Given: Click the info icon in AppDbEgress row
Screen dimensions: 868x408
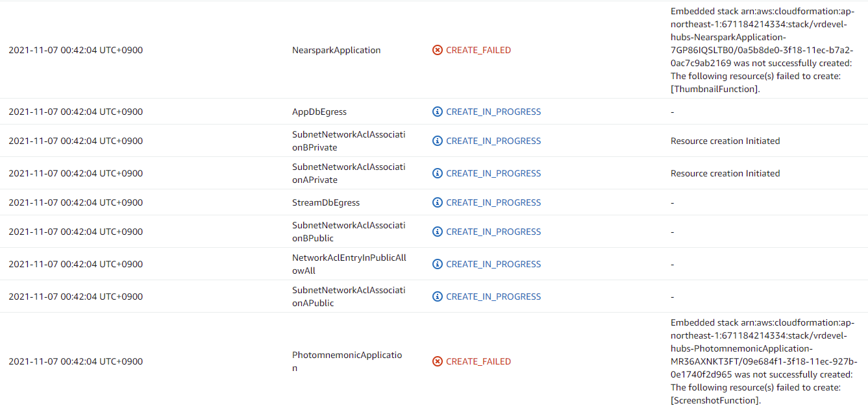Looking at the screenshot, I should coord(438,112).
